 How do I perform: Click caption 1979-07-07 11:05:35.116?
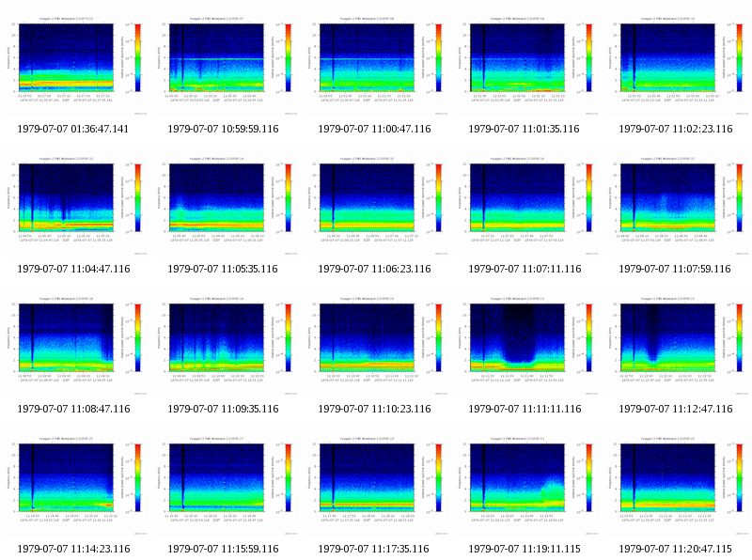[x=223, y=269]
